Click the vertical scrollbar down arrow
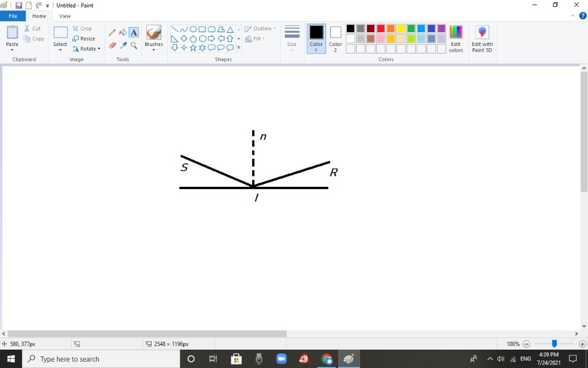 [x=584, y=326]
